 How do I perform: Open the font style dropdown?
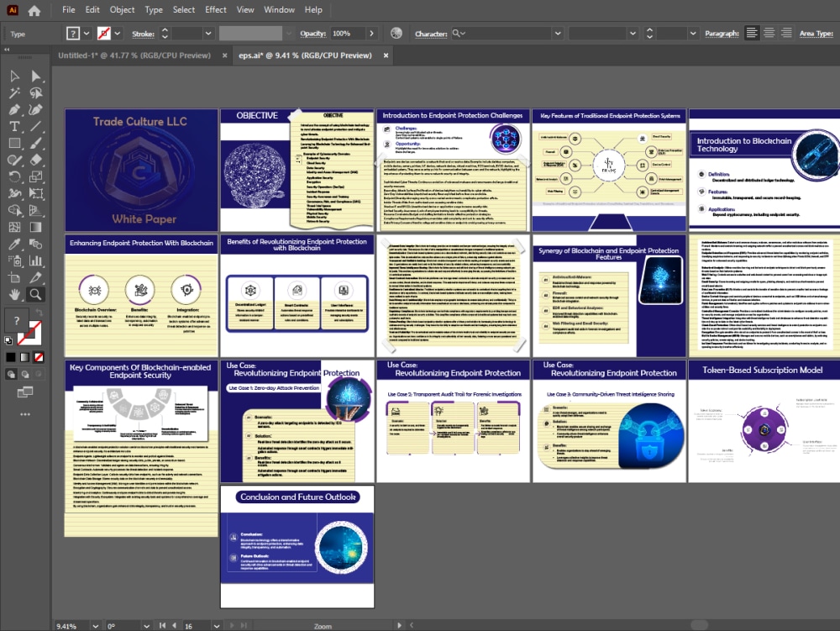coord(633,34)
